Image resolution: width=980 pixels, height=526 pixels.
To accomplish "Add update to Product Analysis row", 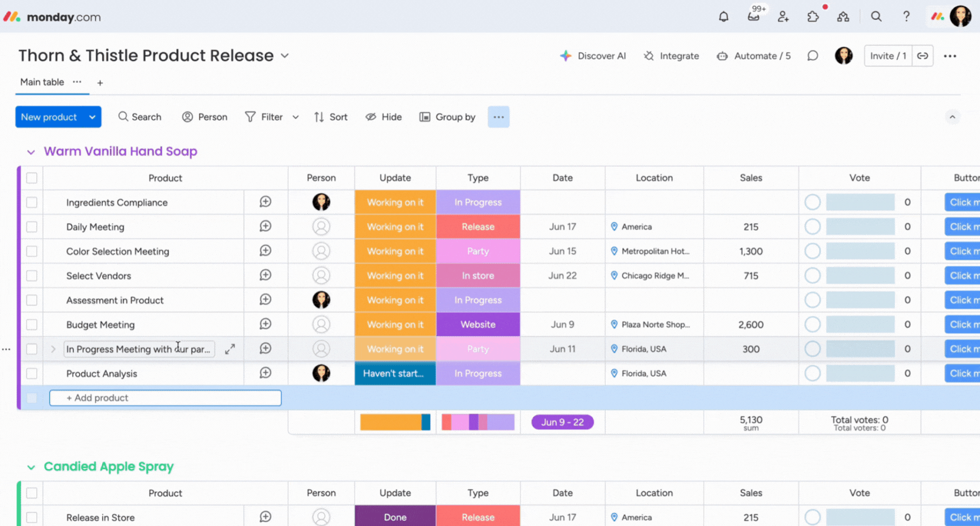I will coord(266,373).
